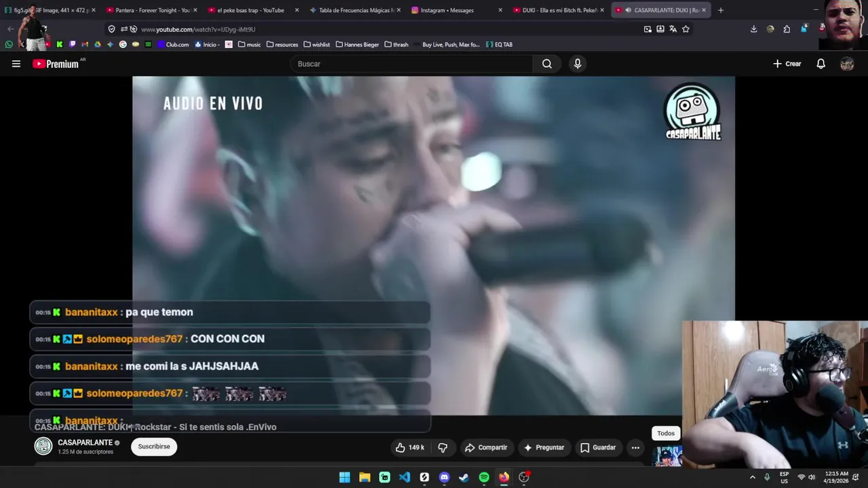868x488 pixels.
Task: Open the sidebar recommended video thumbnail
Action: point(667,456)
